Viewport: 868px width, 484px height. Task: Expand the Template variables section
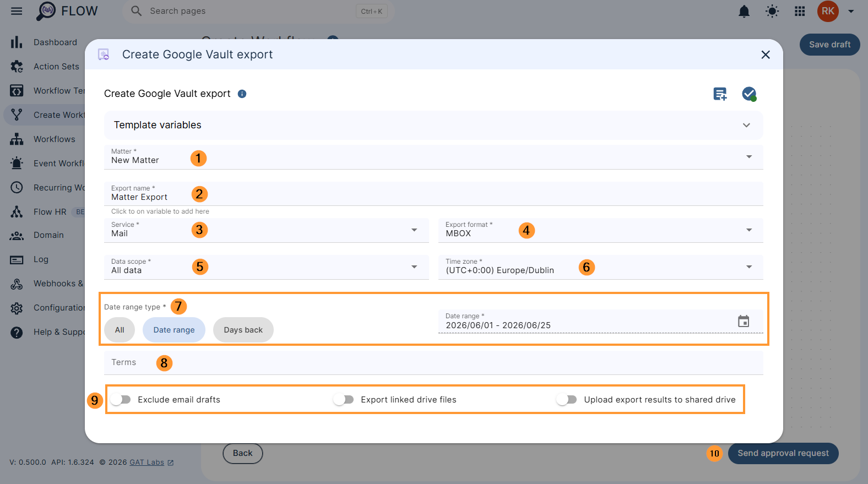pos(433,125)
